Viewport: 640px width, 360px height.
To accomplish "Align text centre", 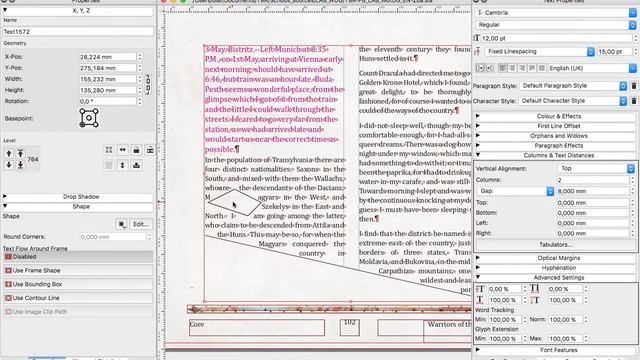I will click(x=512, y=68).
